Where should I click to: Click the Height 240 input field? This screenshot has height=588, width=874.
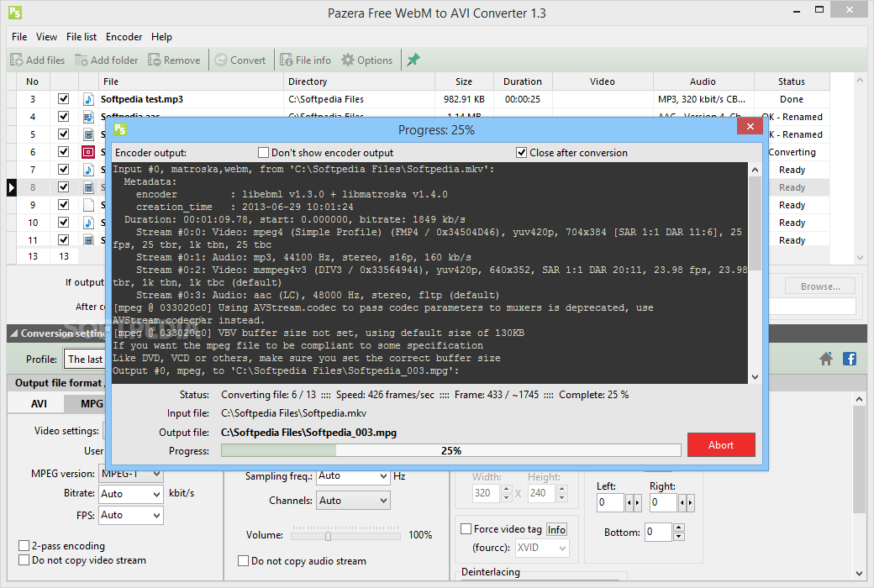pos(541,493)
